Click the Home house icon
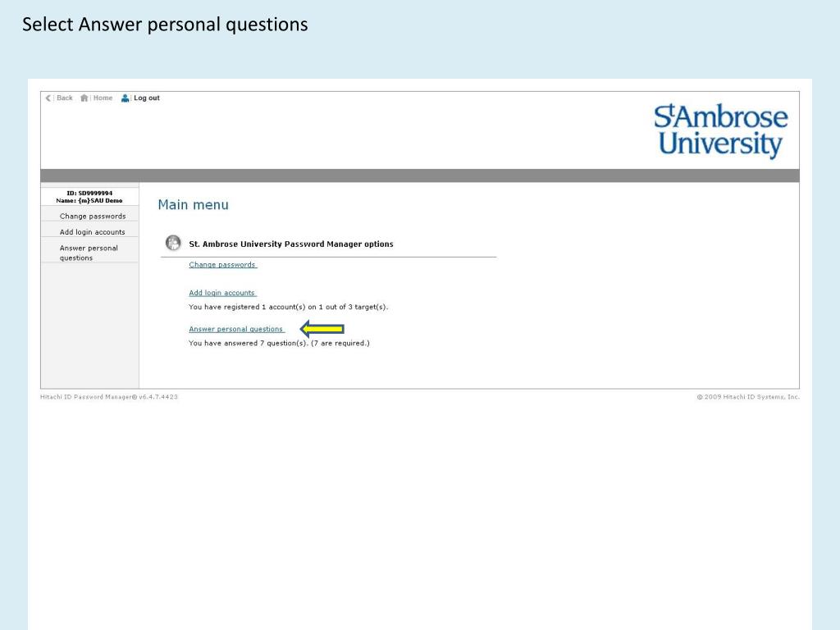The image size is (840, 630). [84, 98]
